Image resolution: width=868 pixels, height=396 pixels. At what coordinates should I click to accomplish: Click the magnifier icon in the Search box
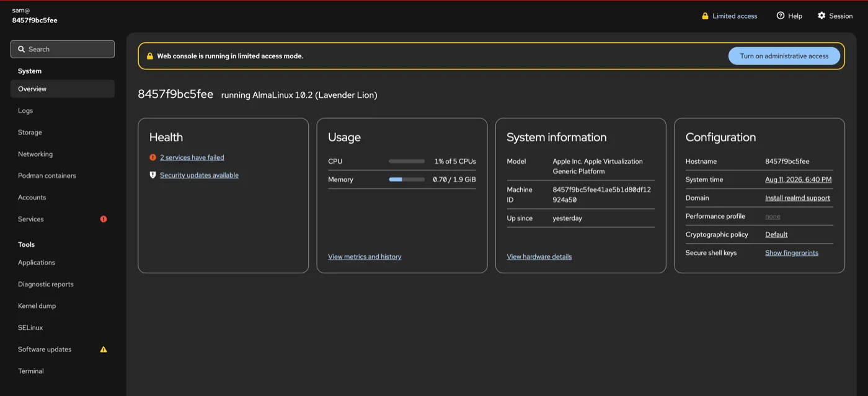[22, 49]
